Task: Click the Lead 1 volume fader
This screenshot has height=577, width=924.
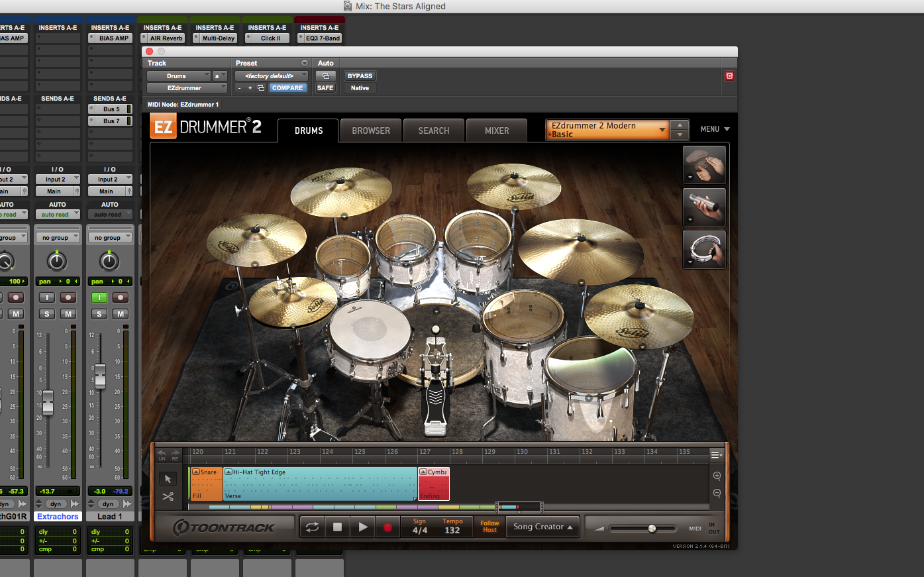Action: point(100,376)
